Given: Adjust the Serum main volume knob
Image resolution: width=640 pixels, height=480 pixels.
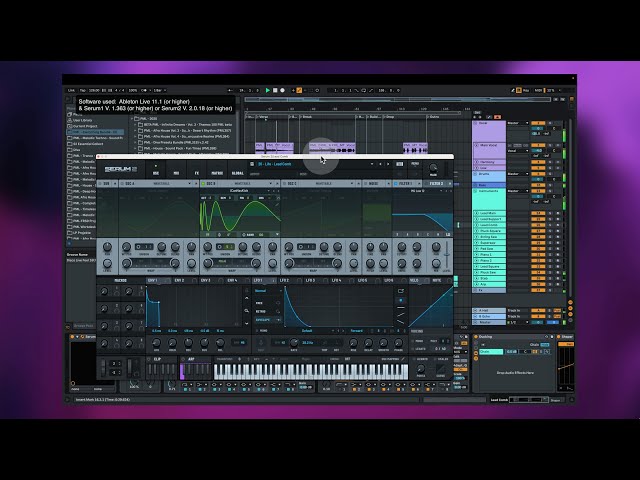Looking at the screenshot, I should [x=433, y=167].
